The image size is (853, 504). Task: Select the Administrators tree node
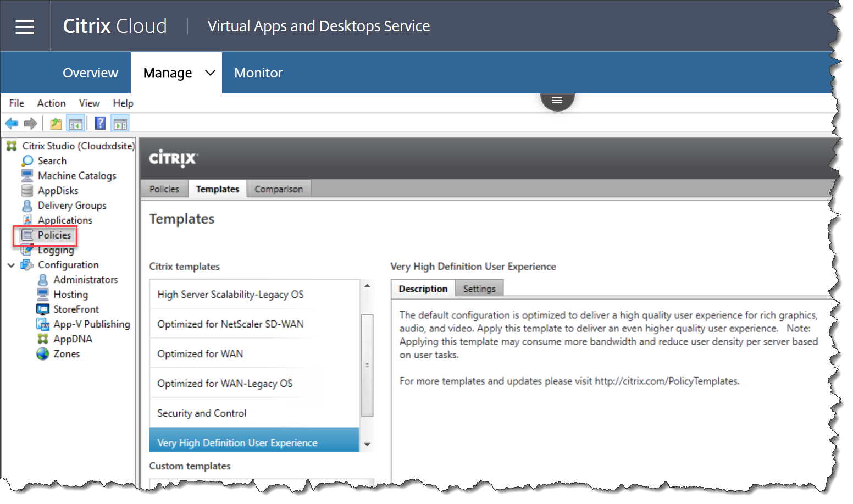pyautogui.click(x=86, y=280)
